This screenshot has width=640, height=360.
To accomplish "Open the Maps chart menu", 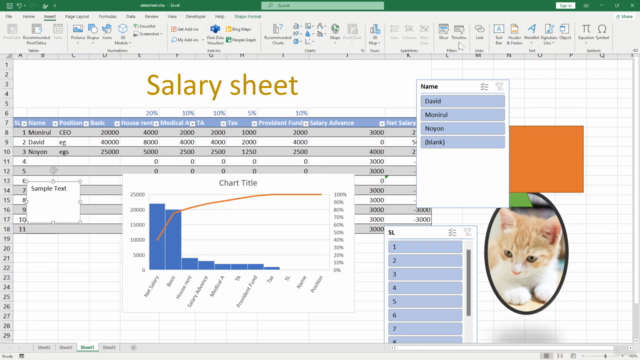I will [x=335, y=33].
